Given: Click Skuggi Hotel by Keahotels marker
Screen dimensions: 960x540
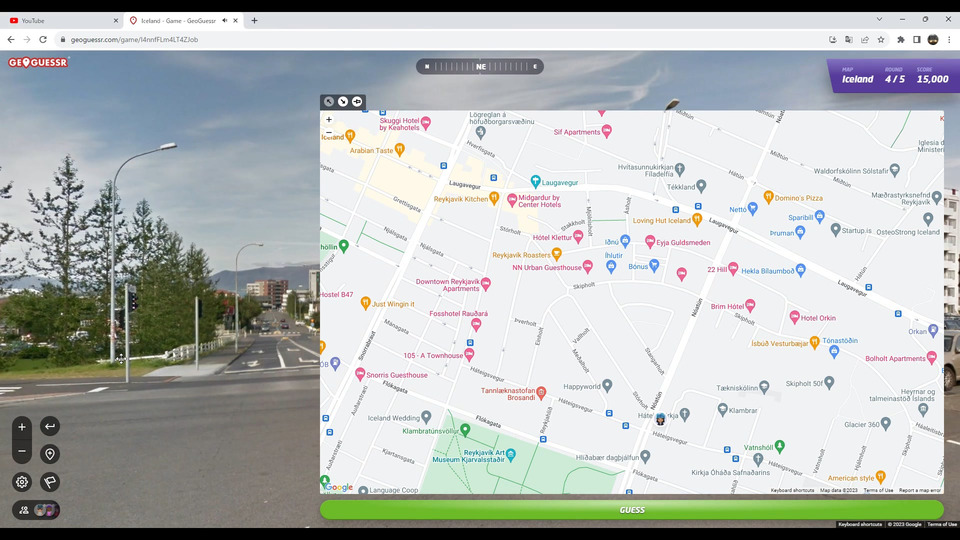Looking at the screenshot, I should (x=426, y=122).
